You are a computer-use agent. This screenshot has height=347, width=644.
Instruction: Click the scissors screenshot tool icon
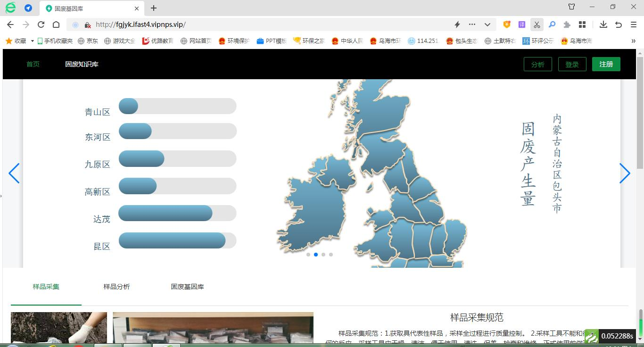pos(537,25)
